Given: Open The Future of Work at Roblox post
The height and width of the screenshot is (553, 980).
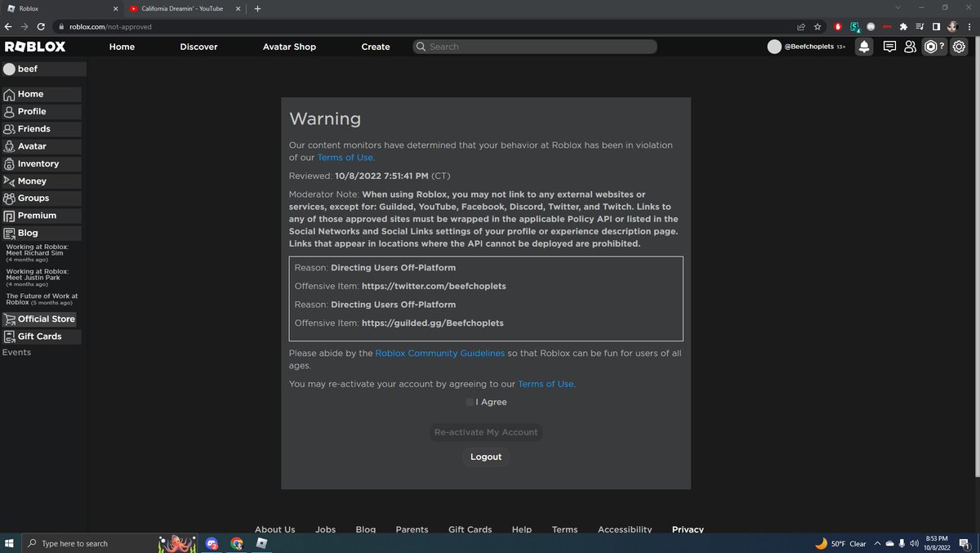Looking at the screenshot, I should 42,299.
